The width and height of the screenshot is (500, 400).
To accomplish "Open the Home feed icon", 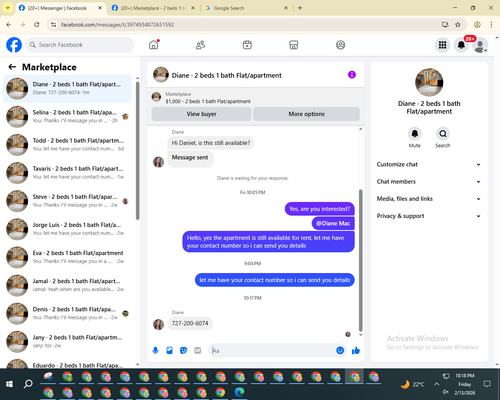I will [x=154, y=45].
